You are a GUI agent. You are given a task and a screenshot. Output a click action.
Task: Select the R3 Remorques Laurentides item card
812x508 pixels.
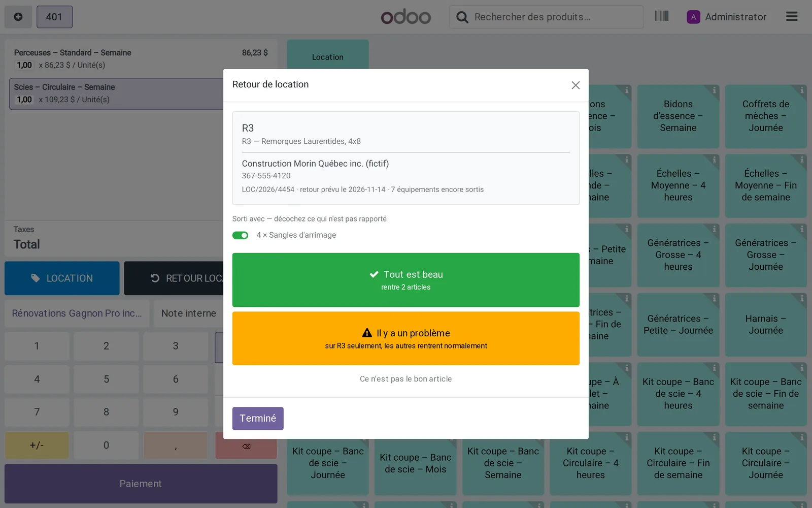(x=406, y=158)
